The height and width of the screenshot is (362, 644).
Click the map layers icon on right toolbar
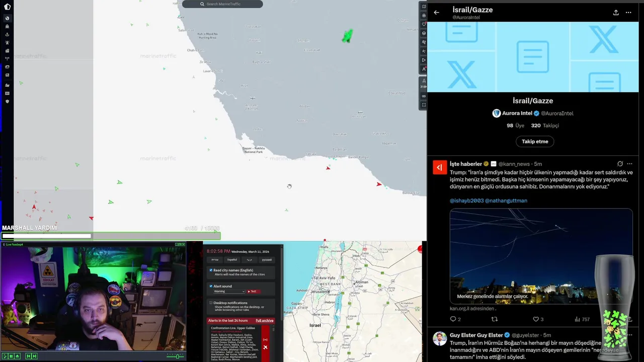pyautogui.click(x=424, y=7)
